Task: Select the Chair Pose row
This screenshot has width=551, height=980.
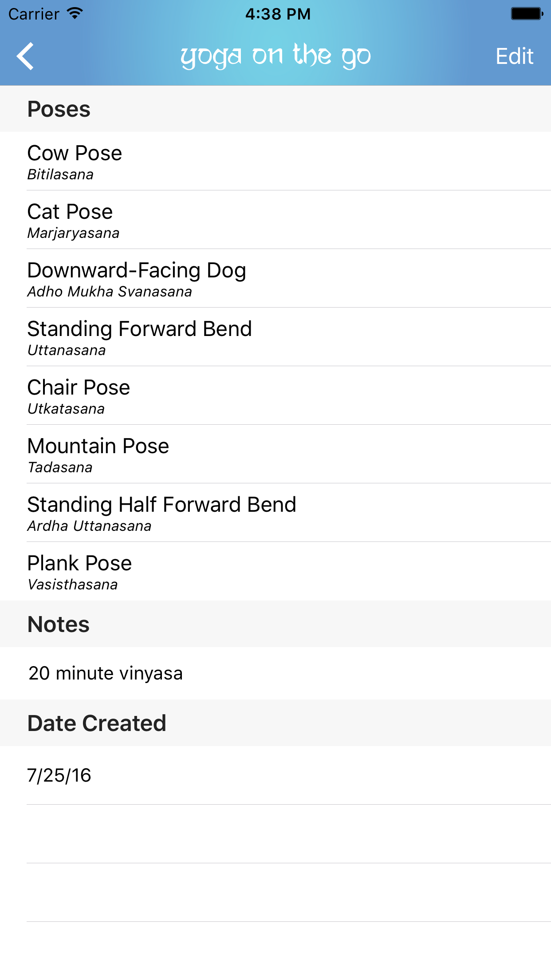Action: click(x=275, y=395)
